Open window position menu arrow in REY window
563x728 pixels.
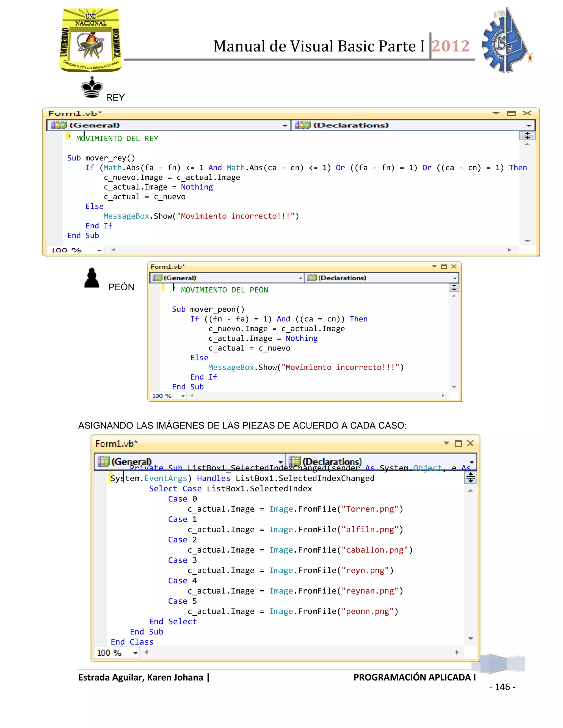pyautogui.click(x=496, y=113)
